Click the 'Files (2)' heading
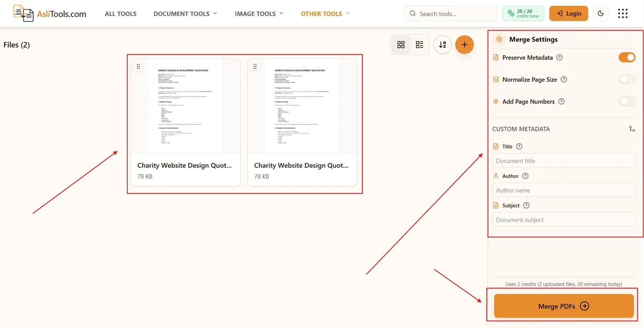 coord(17,45)
